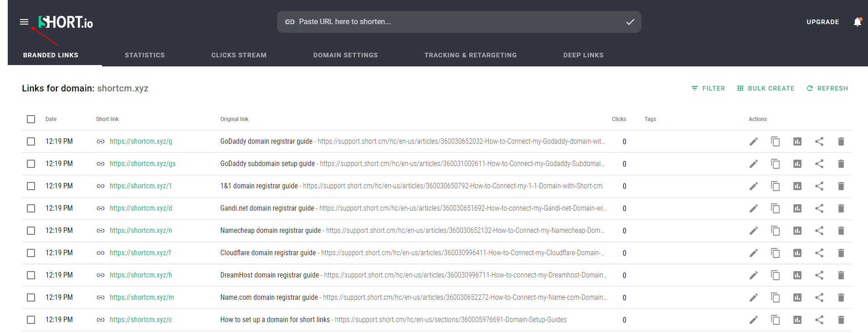Delete the shortcm.xyz/gs link
Viewport: 868px width, 333px height.
(841, 164)
